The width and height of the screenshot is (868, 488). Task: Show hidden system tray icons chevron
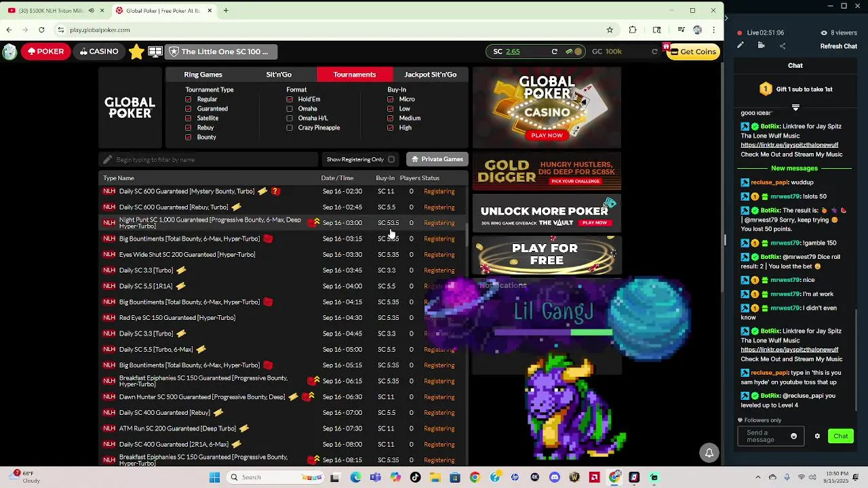(757, 477)
